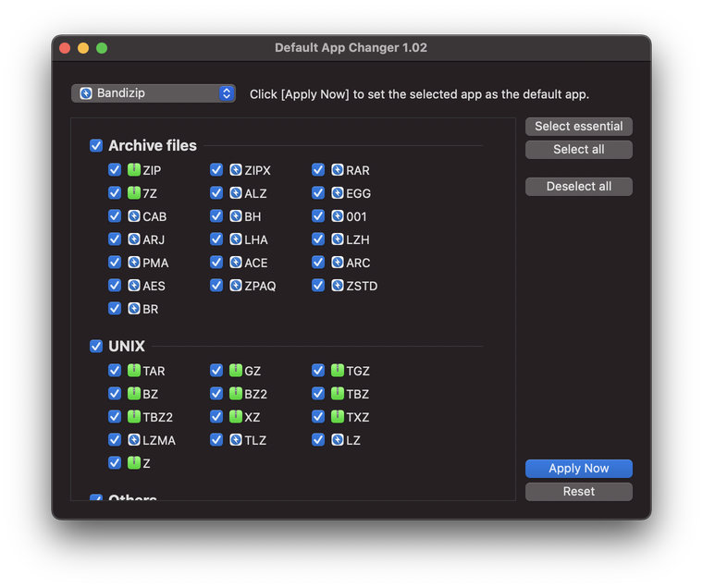
Task: Click the Bandizip icon beside PMA
Action: coord(133,263)
